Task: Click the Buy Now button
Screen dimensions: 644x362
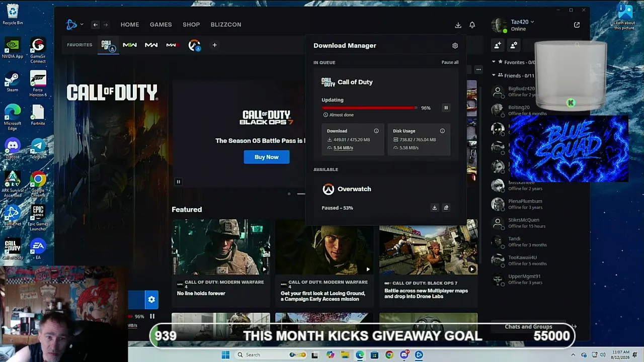Action: [267, 157]
